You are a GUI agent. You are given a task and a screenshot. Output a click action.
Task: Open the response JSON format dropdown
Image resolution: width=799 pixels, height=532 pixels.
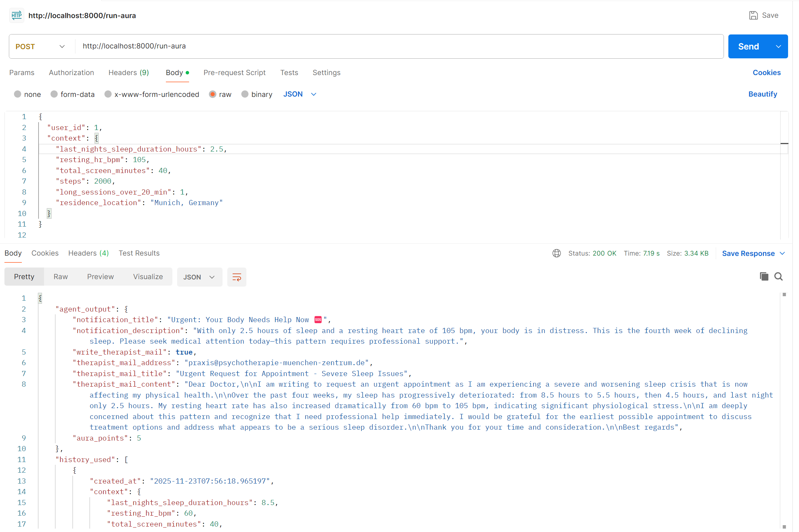[199, 277]
